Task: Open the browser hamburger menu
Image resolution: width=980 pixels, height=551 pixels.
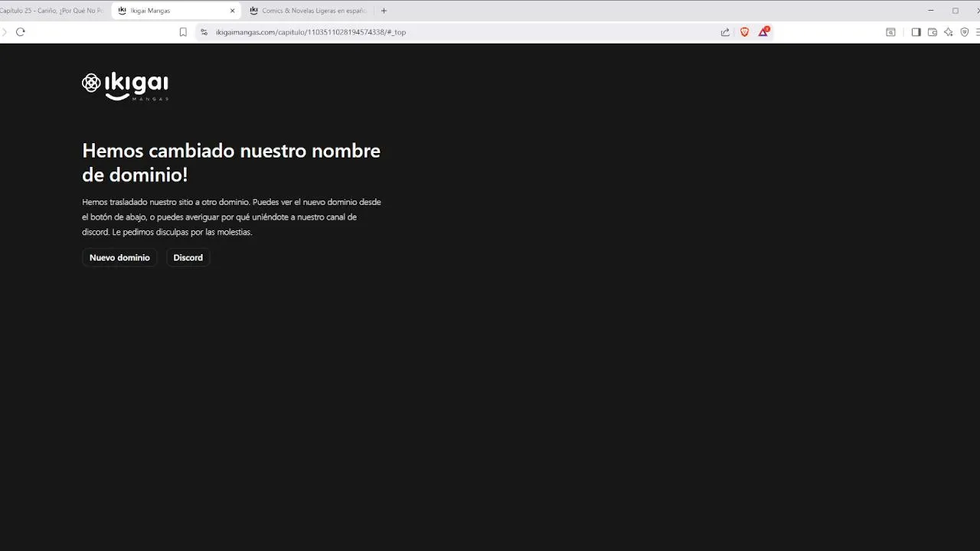Action: click(x=978, y=32)
